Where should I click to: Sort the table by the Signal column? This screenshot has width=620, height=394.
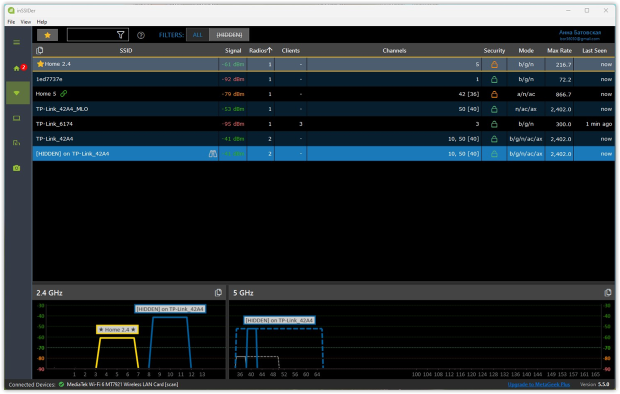click(x=233, y=51)
